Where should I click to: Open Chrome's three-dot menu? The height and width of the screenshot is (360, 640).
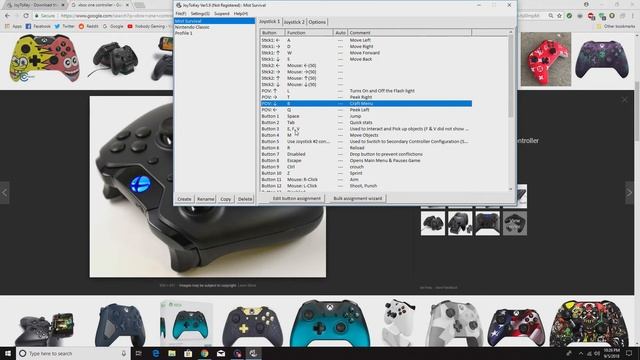633,16
